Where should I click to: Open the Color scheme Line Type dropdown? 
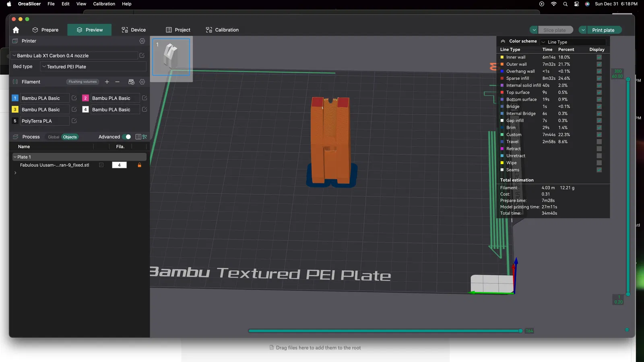pos(573,42)
